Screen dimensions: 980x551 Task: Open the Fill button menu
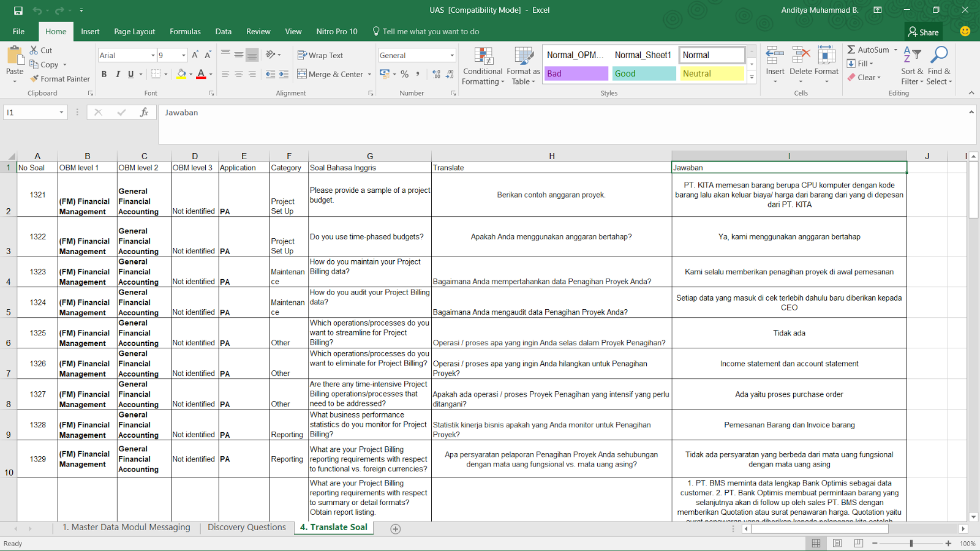click(x=861, y=64)
